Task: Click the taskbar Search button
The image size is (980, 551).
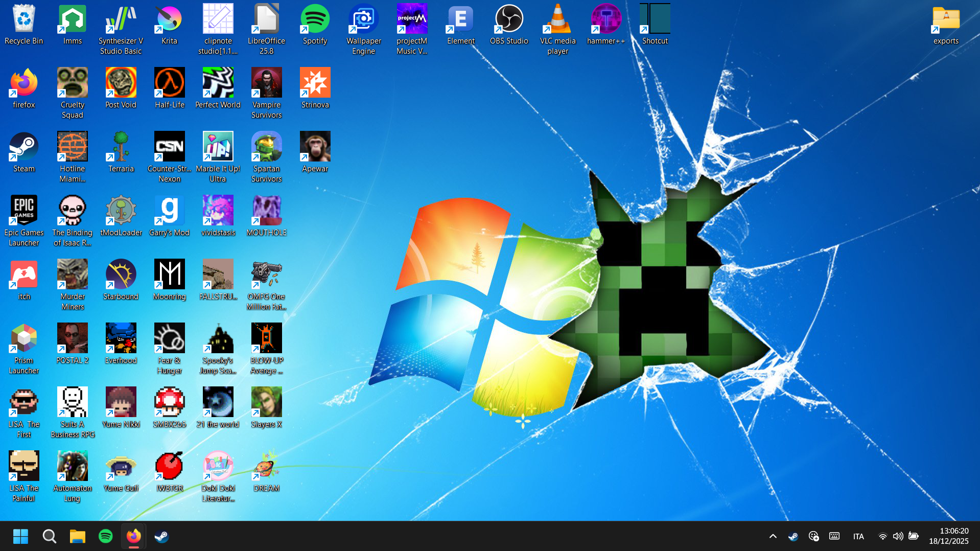Action: 49,536
